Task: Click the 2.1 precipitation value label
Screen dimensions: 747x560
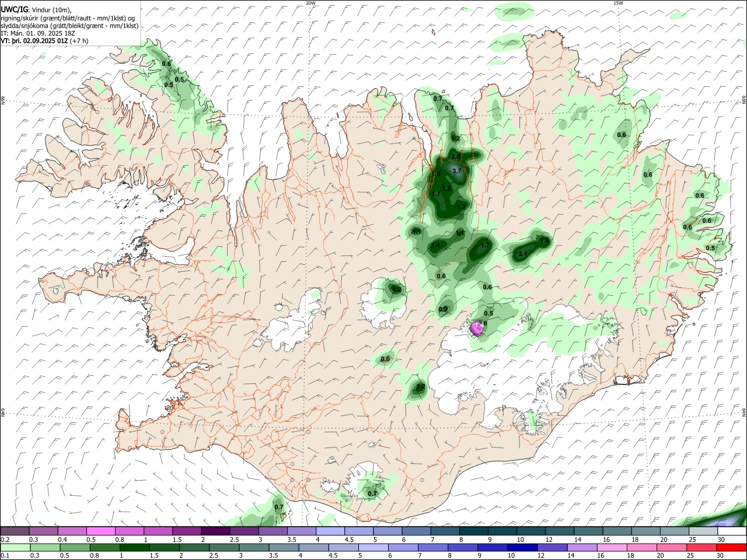Action: click(523, 254)
